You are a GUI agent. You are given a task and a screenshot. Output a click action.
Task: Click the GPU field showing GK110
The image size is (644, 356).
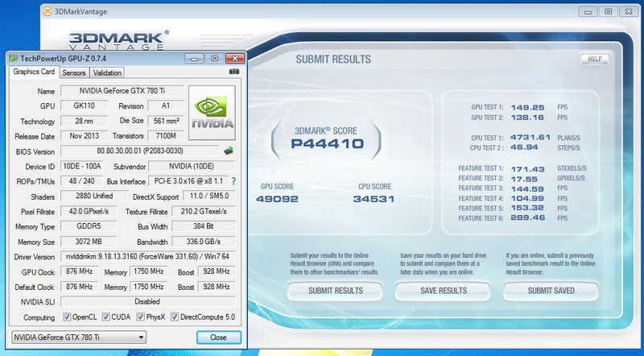click(x=85, y=106)
